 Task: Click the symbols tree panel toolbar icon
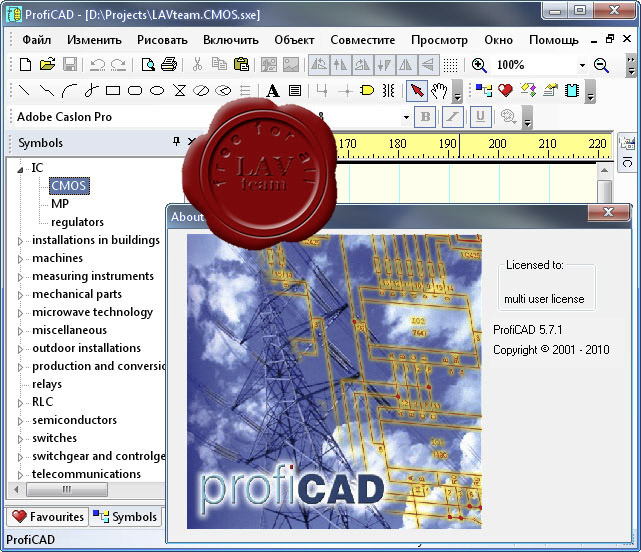[484, 90]
